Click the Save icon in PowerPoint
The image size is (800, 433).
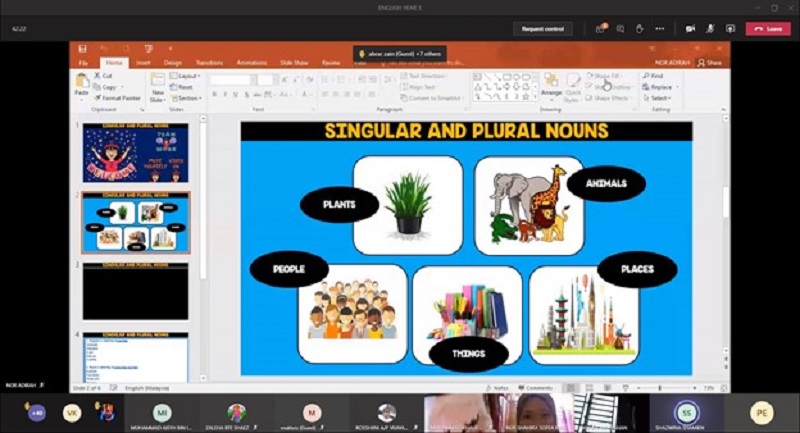pos(82,48)
